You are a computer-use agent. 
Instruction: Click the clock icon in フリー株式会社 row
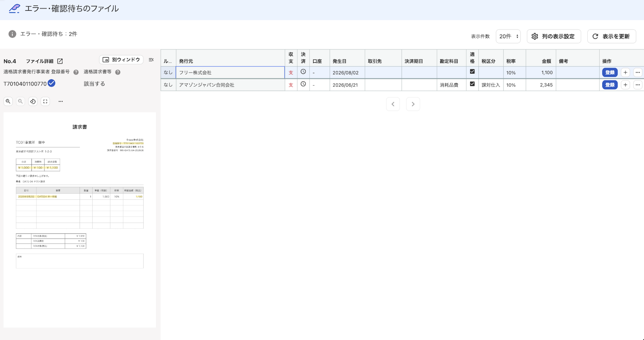(x=303, y=72)
